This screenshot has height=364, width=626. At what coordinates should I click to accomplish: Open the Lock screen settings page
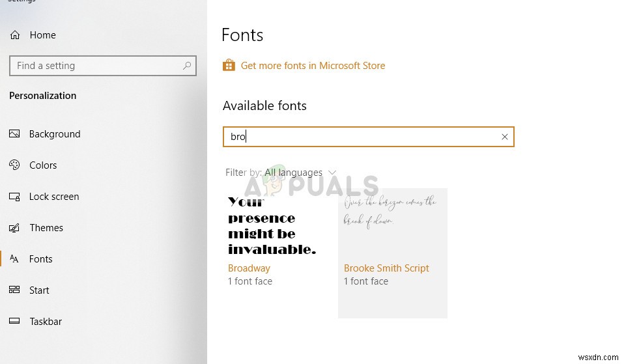coord(54,197)
